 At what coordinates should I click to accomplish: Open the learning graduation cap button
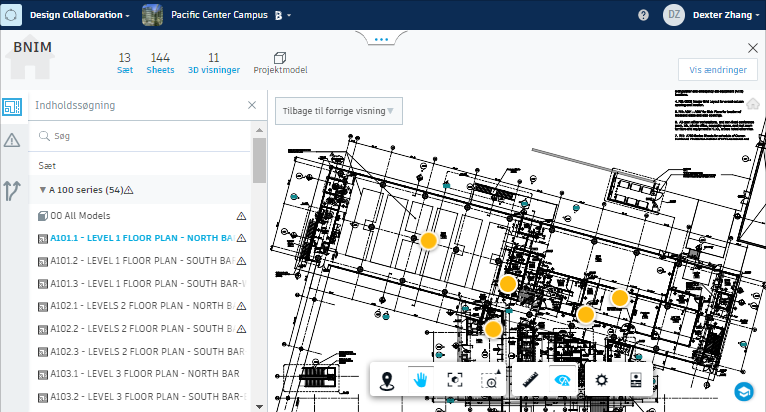(x=744, y=391)
